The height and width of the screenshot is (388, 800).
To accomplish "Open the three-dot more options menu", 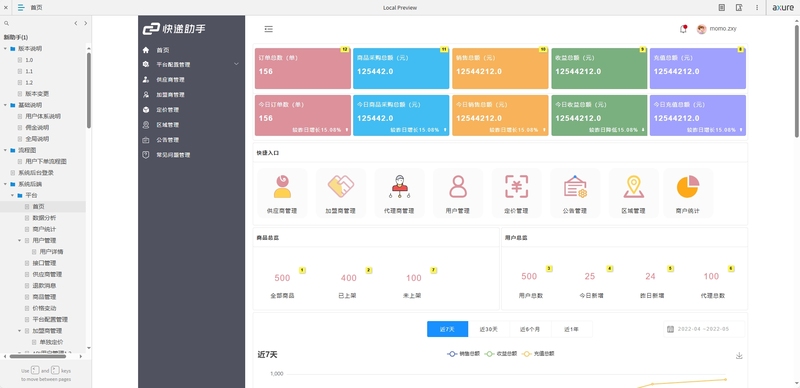I will click(757, 8).
